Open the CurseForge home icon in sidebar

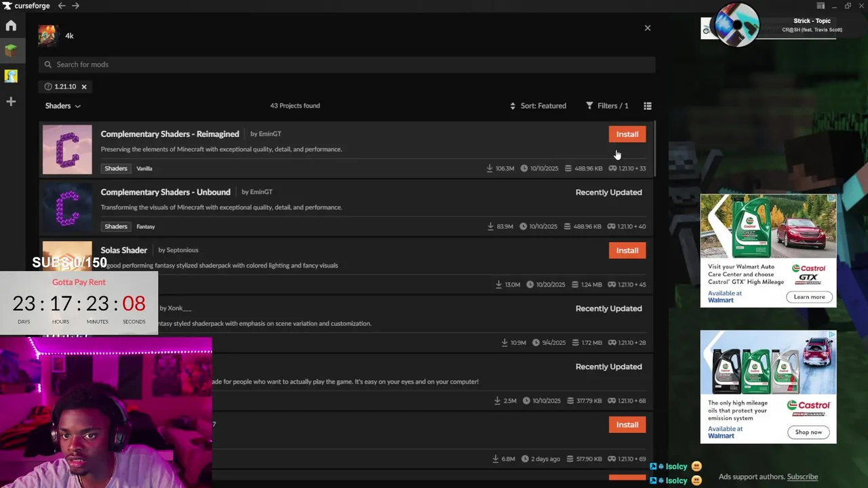coord(11,26)
